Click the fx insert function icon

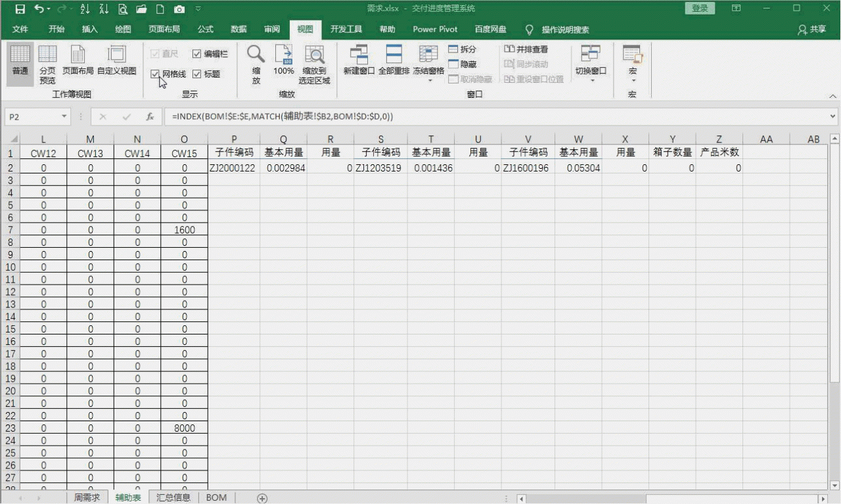click(150, 116)
